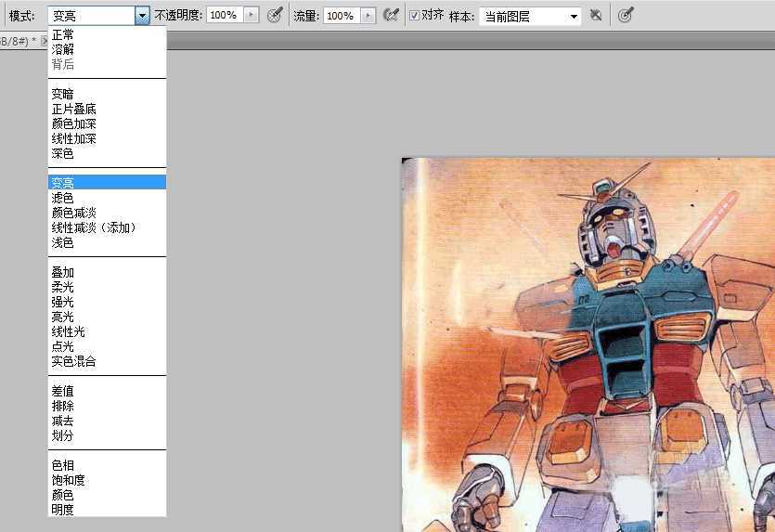The height and width of the screenshot is (532, 775).
Task: Select 差值 (Difference) blend mode
Action: pos(63,391)
